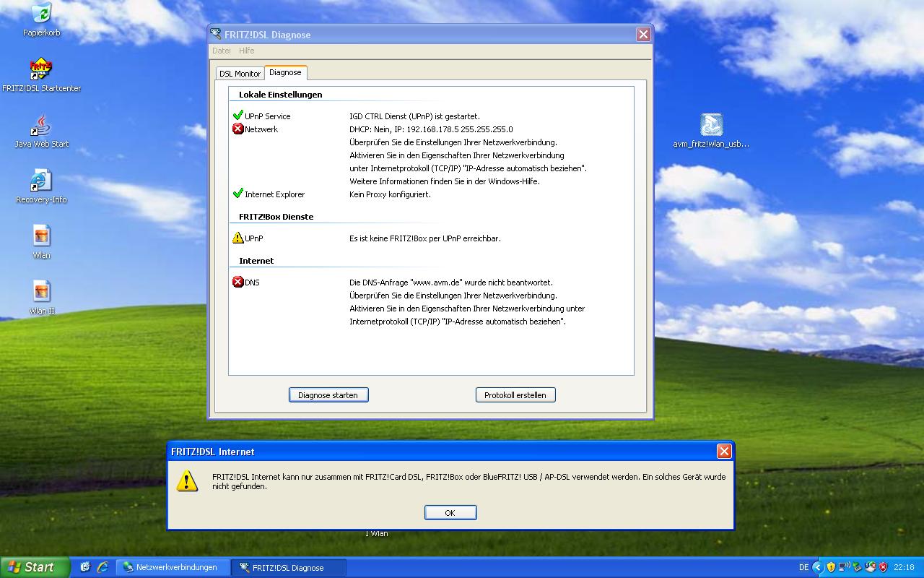The height and width of the screenshot is (578, 924).
Task: Click FRITZ!DSL Diagnose taskbar button
Action: click(290, 567)
